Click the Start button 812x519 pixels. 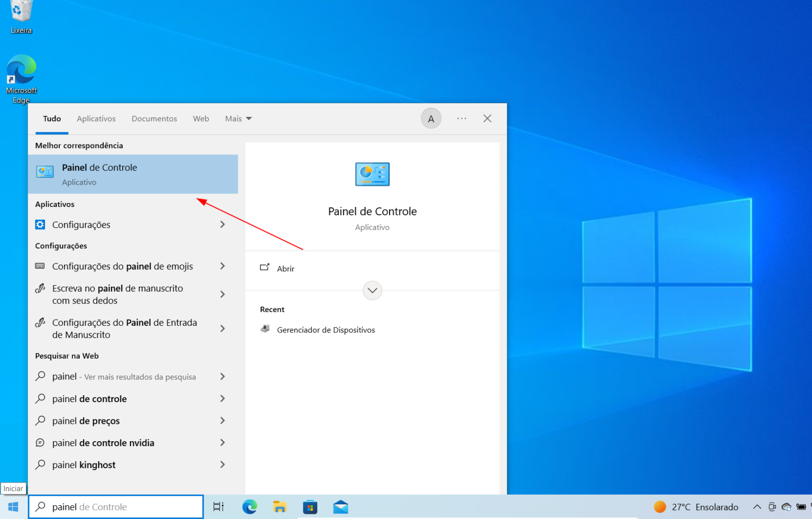pos(13,506)
